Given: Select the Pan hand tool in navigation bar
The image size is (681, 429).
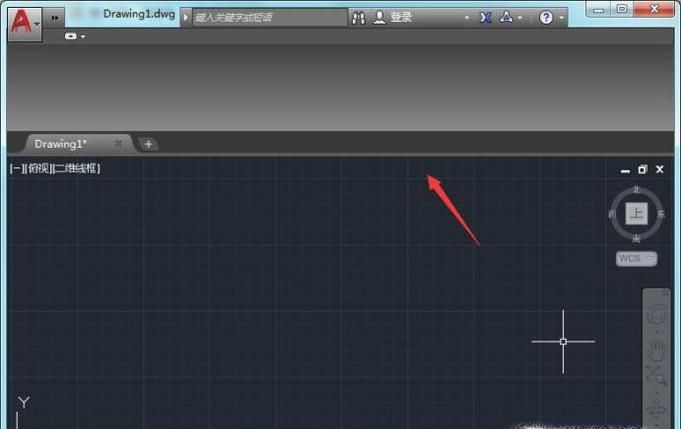Looking at the screenshot, I should click(x=656, y=349).
